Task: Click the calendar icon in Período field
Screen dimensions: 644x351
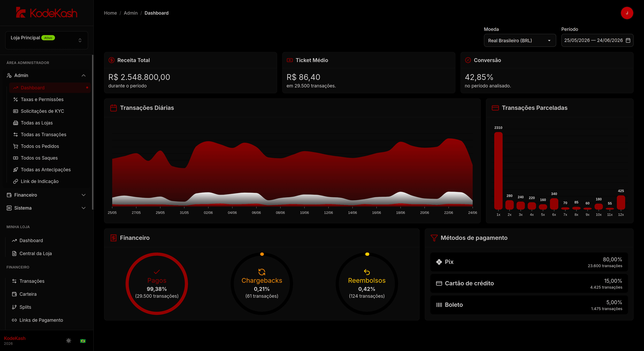Action: click(628, 40)
